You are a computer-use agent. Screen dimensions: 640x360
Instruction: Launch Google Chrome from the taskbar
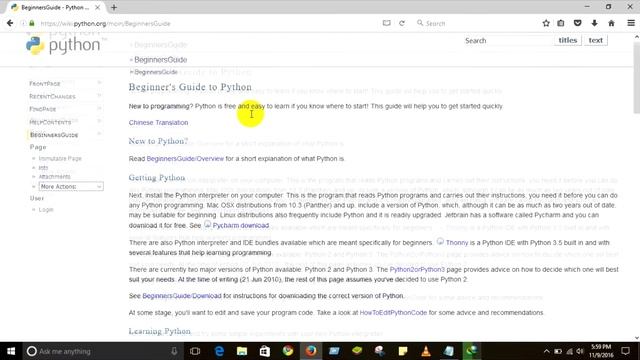tap(288, 351)
